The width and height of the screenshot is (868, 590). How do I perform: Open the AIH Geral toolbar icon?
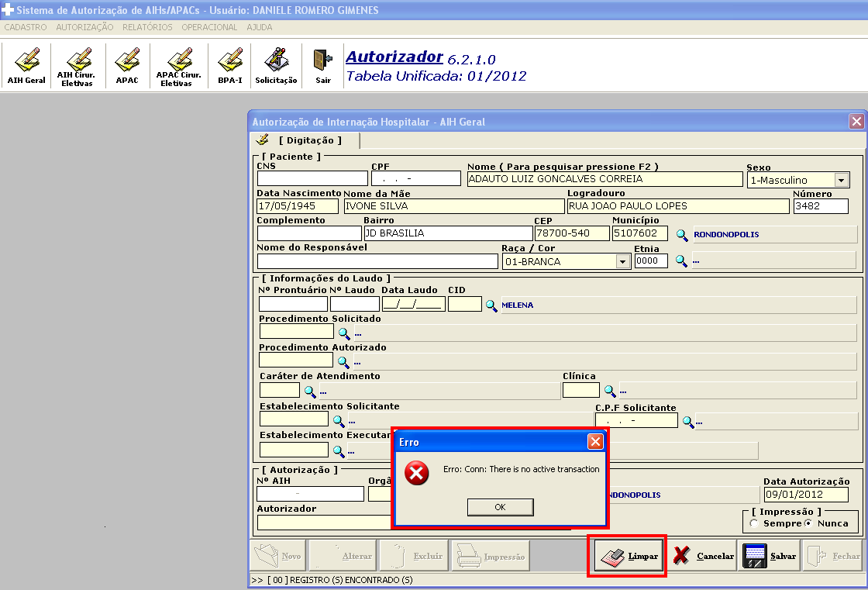26,65
